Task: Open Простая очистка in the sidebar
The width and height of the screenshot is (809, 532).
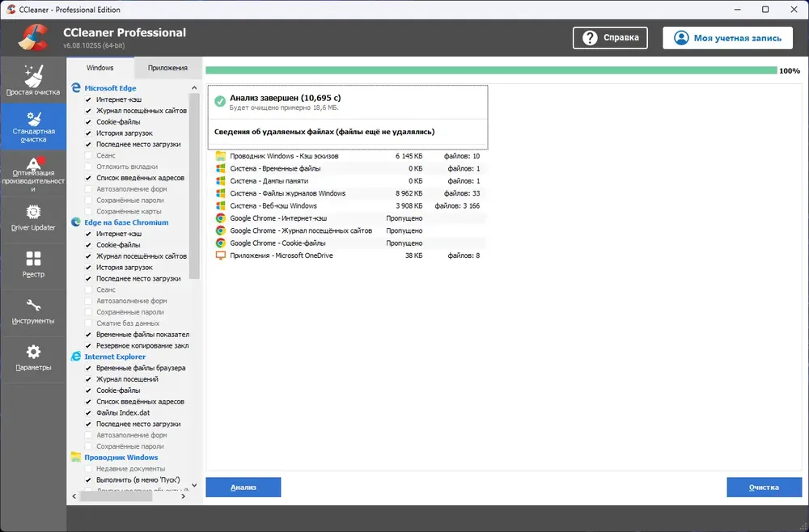Action: click(x=33, y=80)
